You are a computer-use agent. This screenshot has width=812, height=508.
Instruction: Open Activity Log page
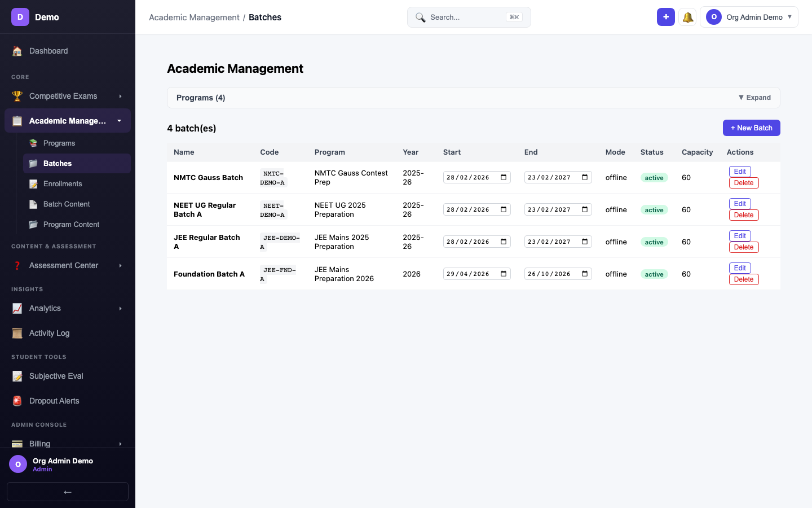click(68, 333)
